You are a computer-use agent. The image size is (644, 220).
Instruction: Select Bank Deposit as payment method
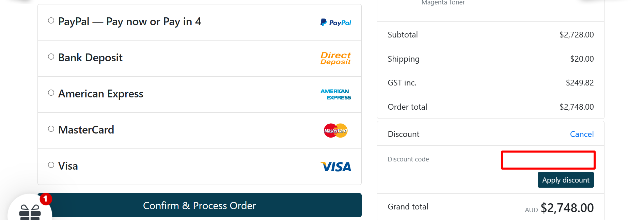(51, 57)
